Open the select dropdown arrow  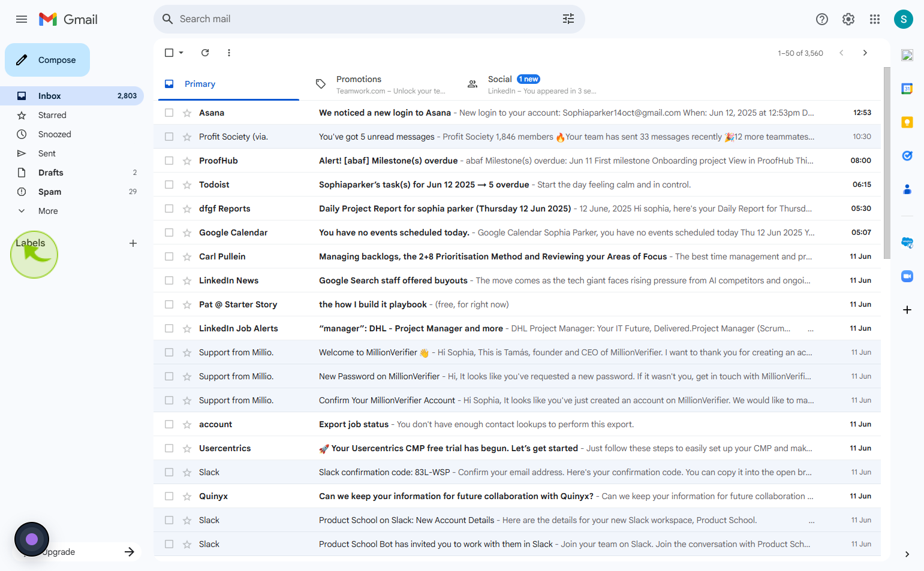click(181, 53)
